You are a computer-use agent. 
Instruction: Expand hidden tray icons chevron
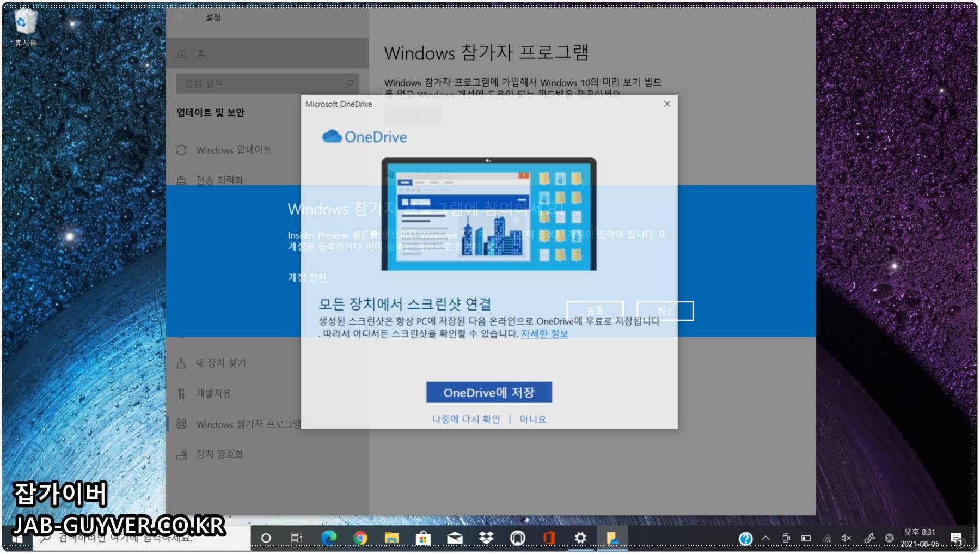point(765,538)
